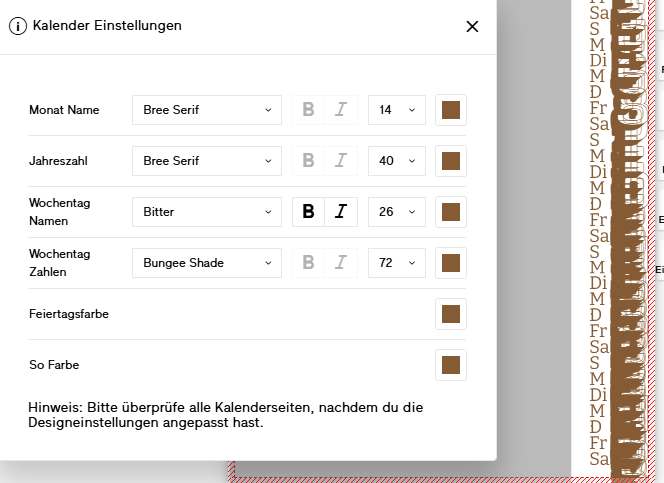The image size is (664, 483).
Task: Toggle italic for Wochentag Namen
Action: click(x=341, y=212)
